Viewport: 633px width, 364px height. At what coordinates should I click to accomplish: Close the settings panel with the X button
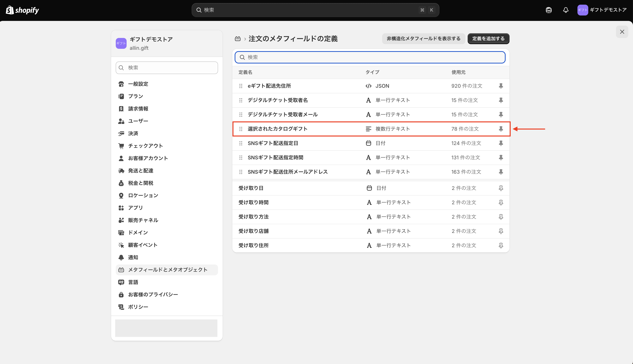(x=622, y=32)
